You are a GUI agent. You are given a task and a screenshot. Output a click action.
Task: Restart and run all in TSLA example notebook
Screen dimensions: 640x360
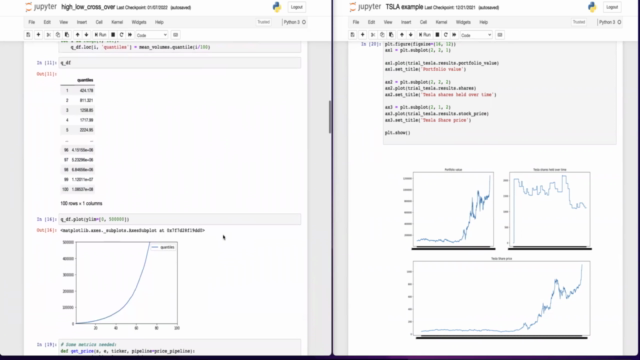[454, 35]
